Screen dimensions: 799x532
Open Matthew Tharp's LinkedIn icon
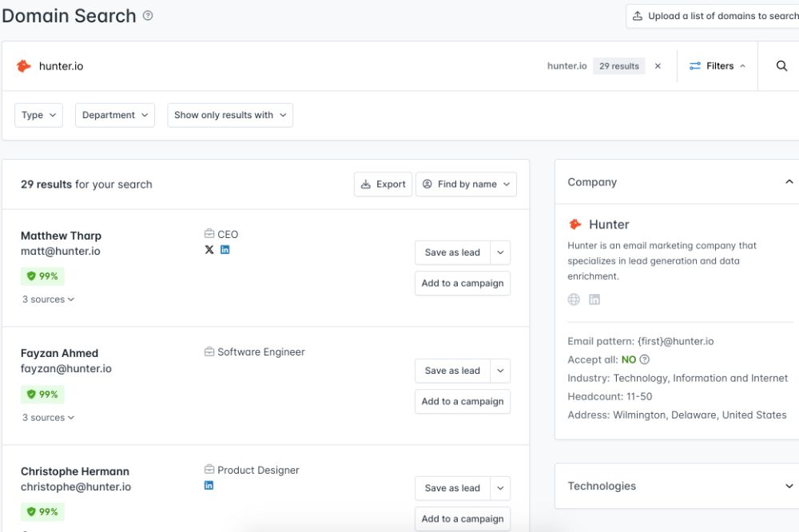(225, 250)
